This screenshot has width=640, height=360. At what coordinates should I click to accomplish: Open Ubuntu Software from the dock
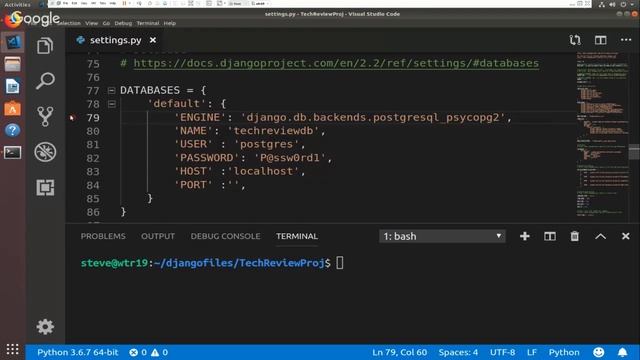12,109
